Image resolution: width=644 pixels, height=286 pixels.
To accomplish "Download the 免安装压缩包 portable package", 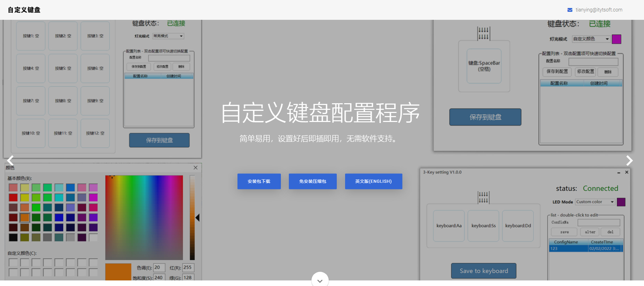I will tap(312, 181).
